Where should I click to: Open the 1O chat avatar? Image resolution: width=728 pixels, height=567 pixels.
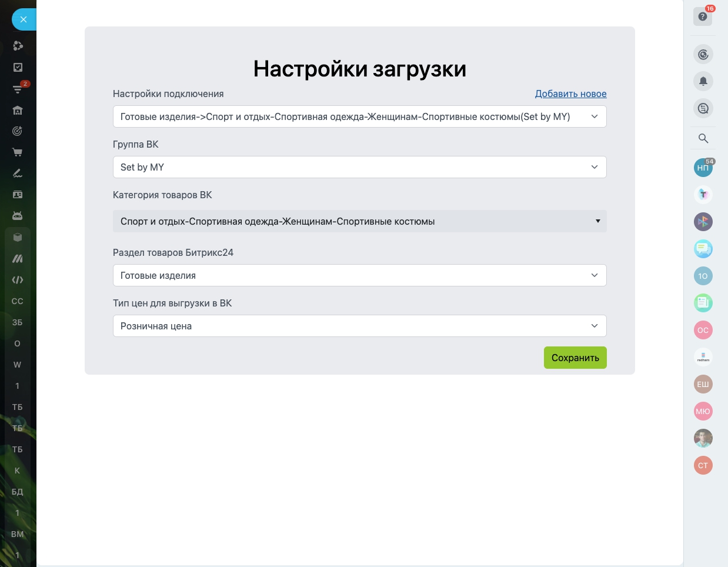coord(703,276)
